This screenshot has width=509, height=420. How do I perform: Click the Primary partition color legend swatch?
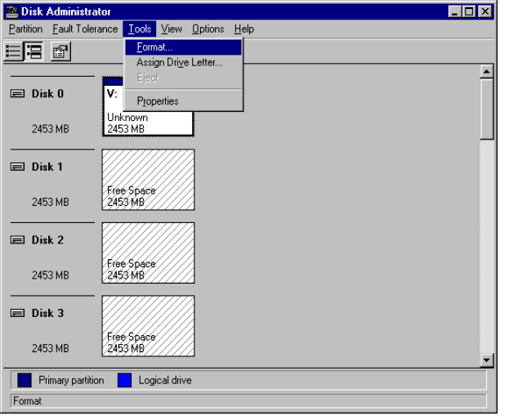24,381
